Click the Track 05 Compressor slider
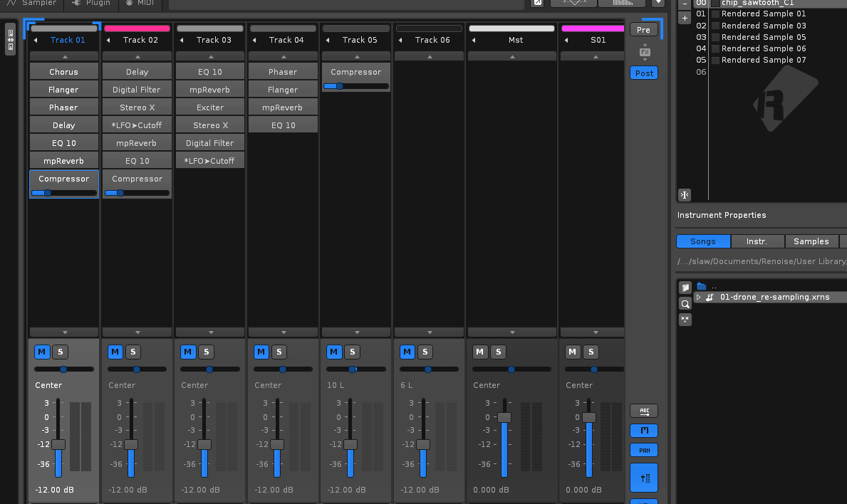This screenshot has width=847, height=504. [x=356, y=86]
